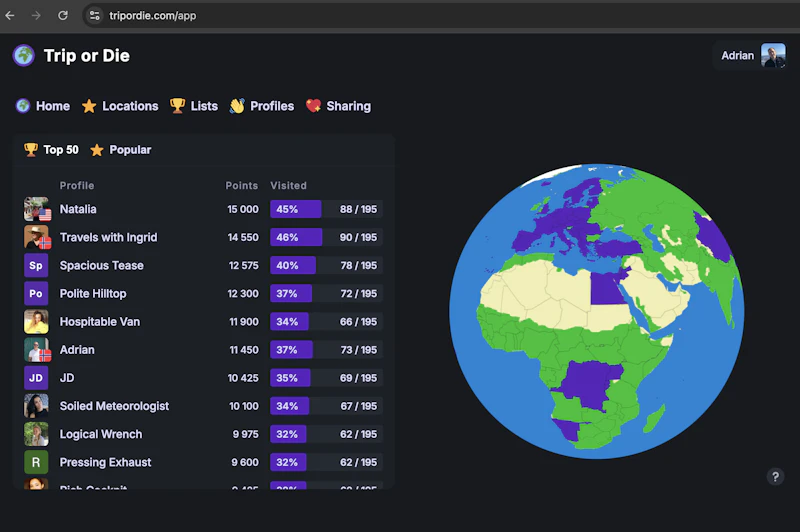Select Soiled Meteorologist profile name
The image size is (800, 532).
click(x=114, y=406)
